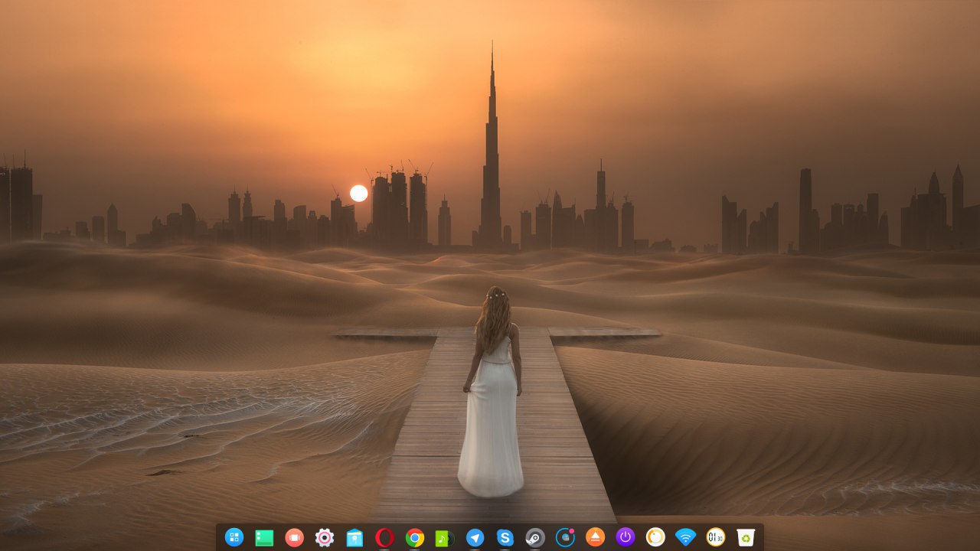Launch the Deepin Store bag icon
The image size is (980, 551).
coord(354,538)
